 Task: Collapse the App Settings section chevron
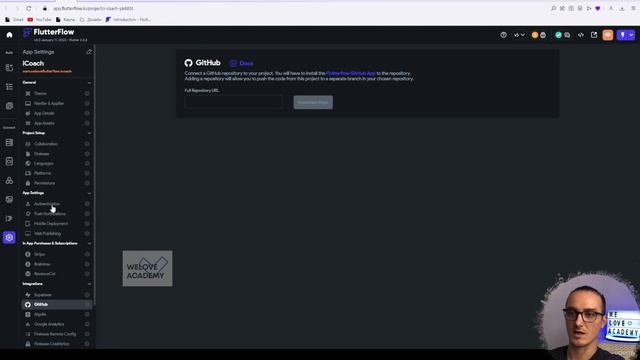[x=89, y=193]
